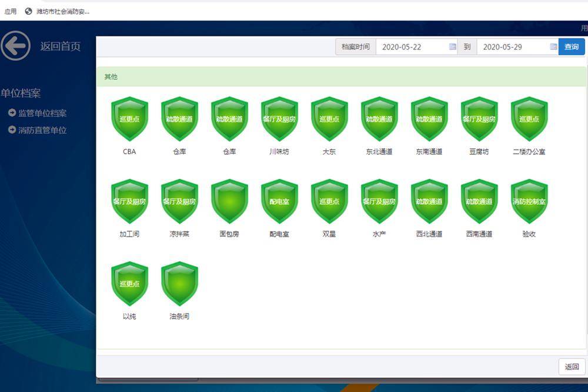The image size is (588, 392).
Task: Click the back arrow circle icon
Action: tap(16, 46)
